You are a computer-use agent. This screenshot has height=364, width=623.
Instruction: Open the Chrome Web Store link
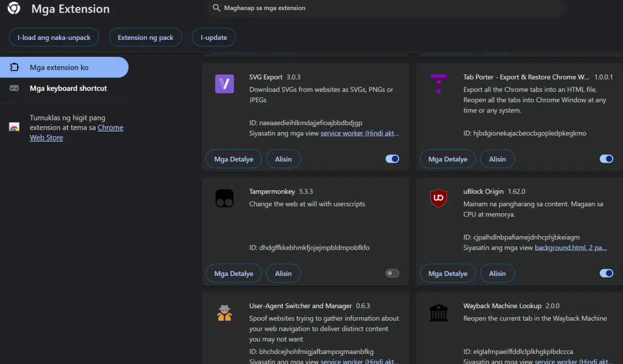76,132
